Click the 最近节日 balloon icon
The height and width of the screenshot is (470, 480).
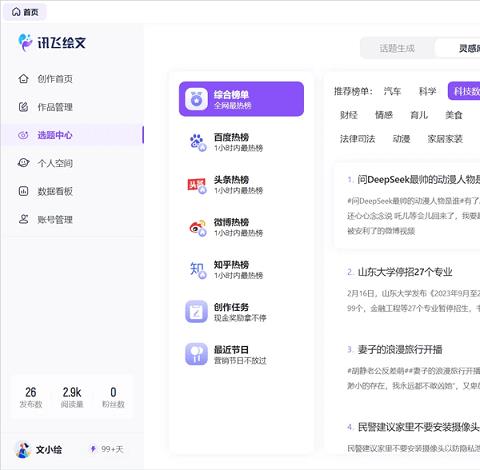[196, 354]
